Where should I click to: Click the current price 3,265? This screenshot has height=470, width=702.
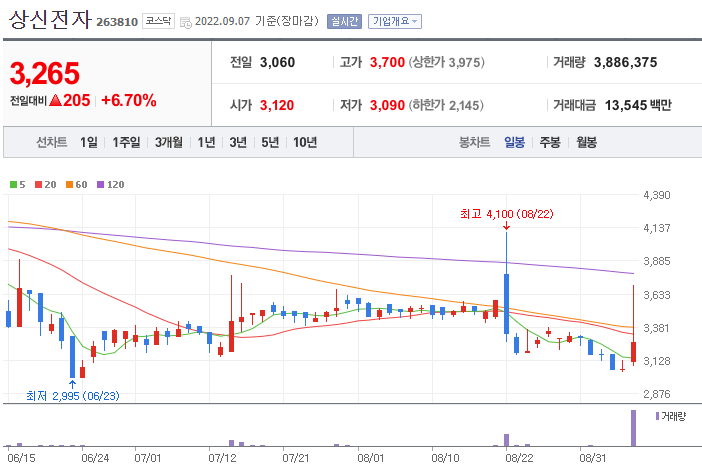[45, 73]
